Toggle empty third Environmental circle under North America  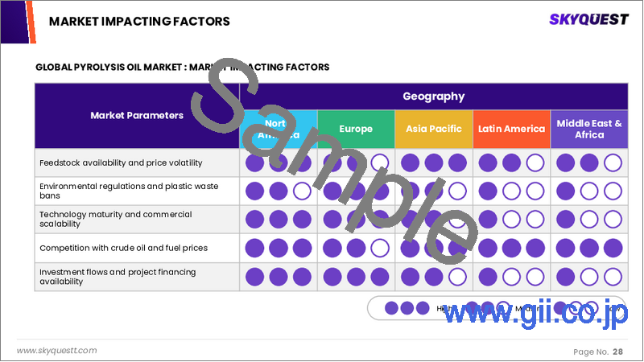click(302, 191)
